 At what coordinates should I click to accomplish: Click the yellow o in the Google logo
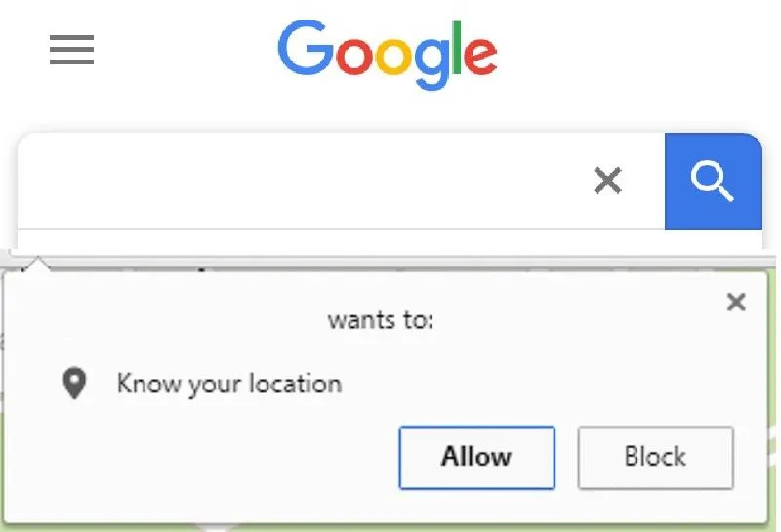coord(394,56)
